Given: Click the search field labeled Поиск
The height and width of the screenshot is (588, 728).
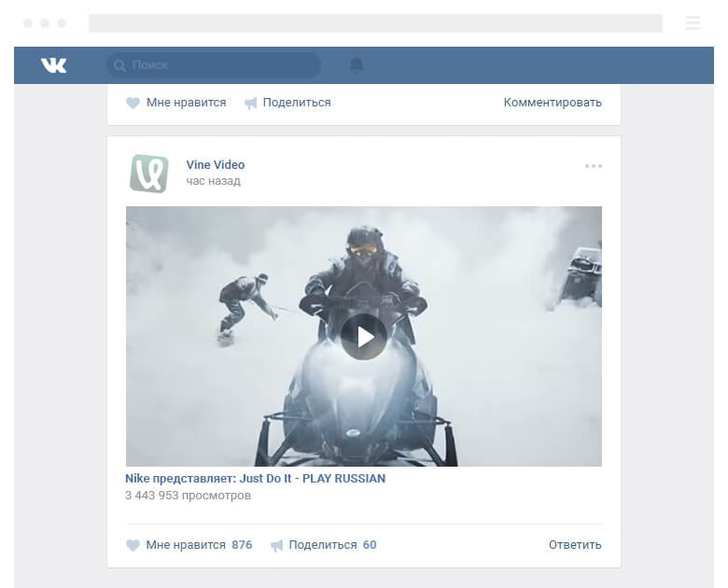Looking at the screenshot, I should [x=214, y=65].
